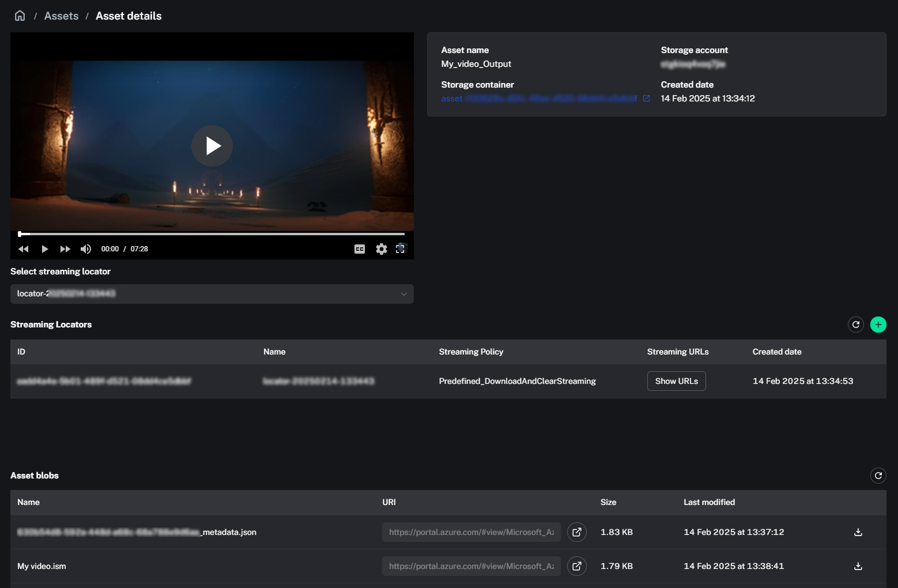
Task: Click the created date 14 Feb 2025 at 13:34:12
Action: tap(708, 99)
